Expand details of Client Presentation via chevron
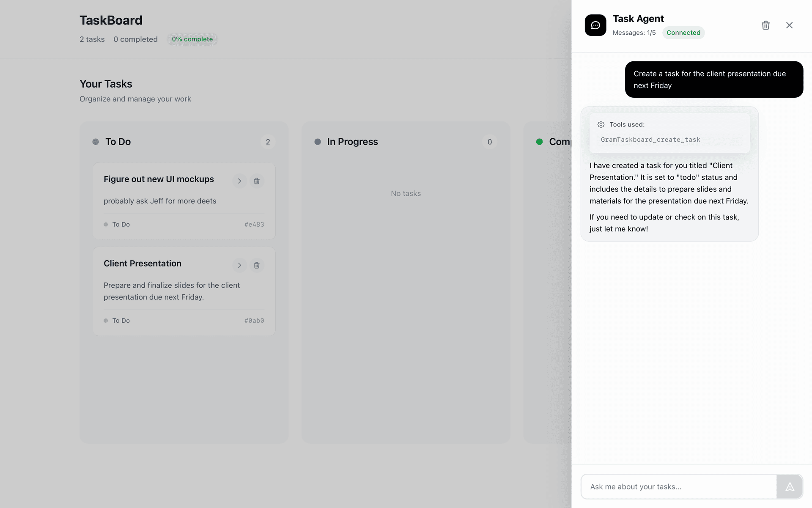The image size is (812, 508). tap(239, 265)
